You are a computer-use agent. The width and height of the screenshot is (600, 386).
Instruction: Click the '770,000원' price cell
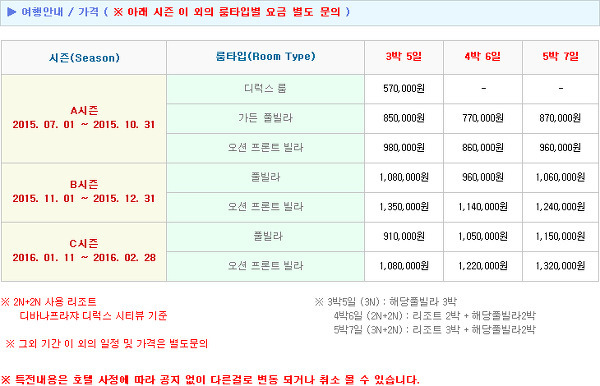[483, 118]
